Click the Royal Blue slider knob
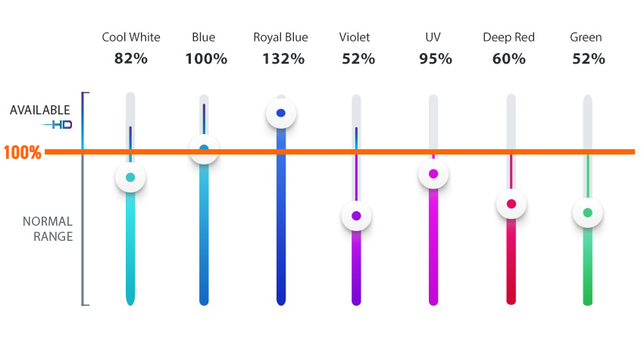Screen dimensions: 644x359 pyautogui.click(x=281, y=114)
